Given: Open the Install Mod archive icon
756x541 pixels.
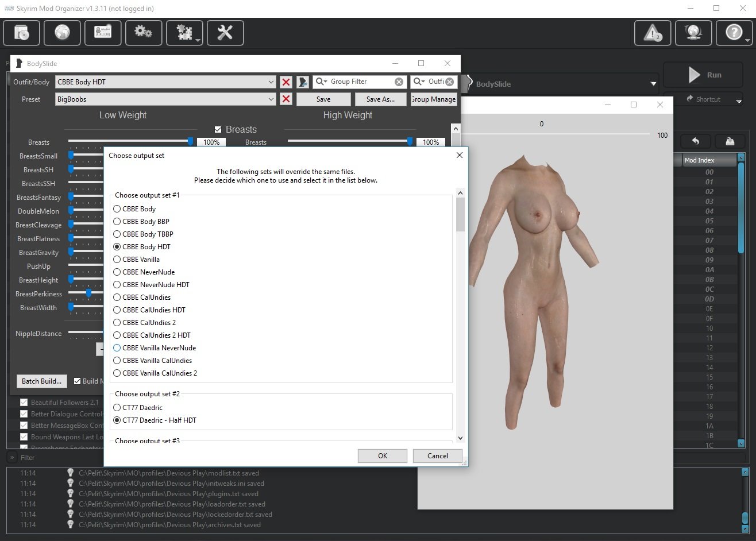Looking at the screenshot, I should coord(22,33).
